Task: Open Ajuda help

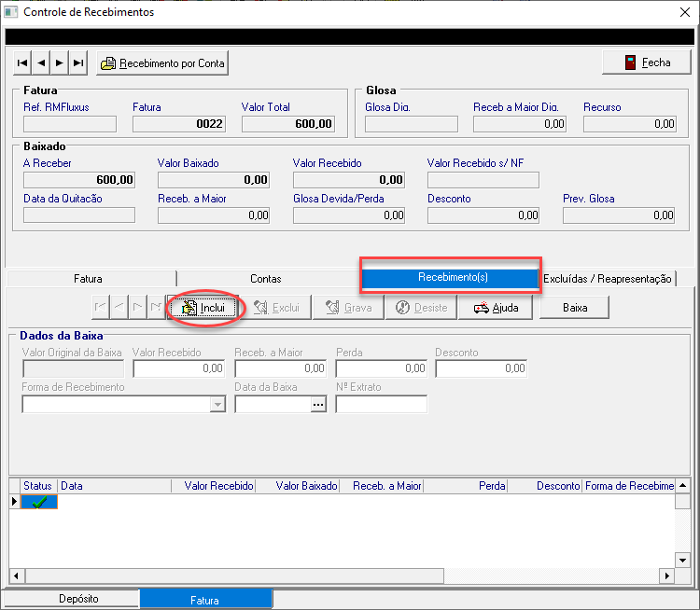Action: [x=496, y=308]
